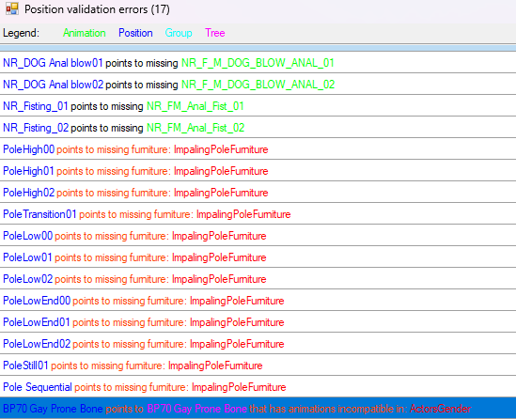The width and height of the screenshot is (516, 420).
Task: Select the NR_DOG Anal blow02 error row
Action: [258, 85]
